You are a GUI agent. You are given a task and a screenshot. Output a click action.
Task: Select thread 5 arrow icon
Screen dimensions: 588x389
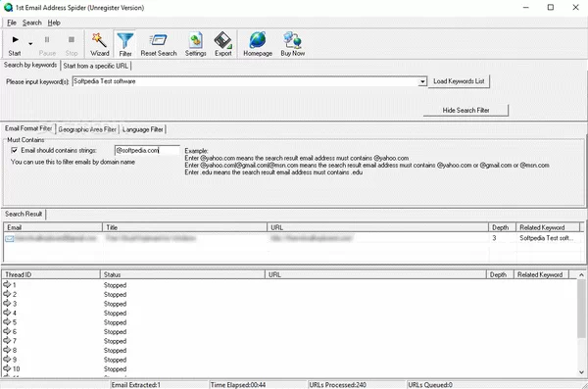pyautogui.click(x=7, y=321)
